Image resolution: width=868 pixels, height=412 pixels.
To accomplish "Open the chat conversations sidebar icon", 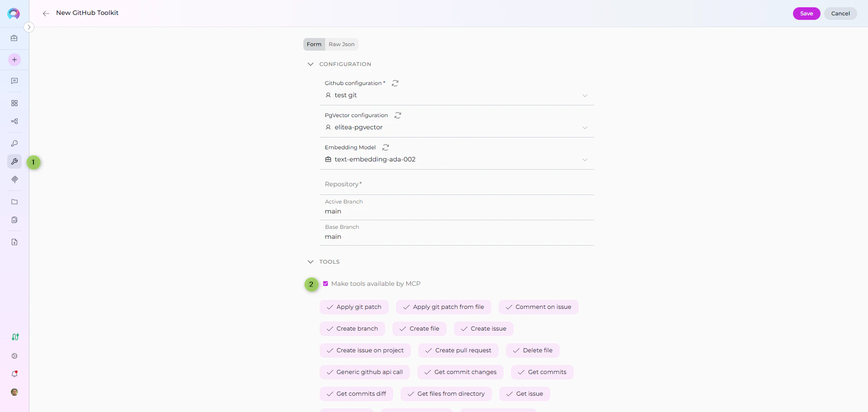I will click(x=14, y=81).
